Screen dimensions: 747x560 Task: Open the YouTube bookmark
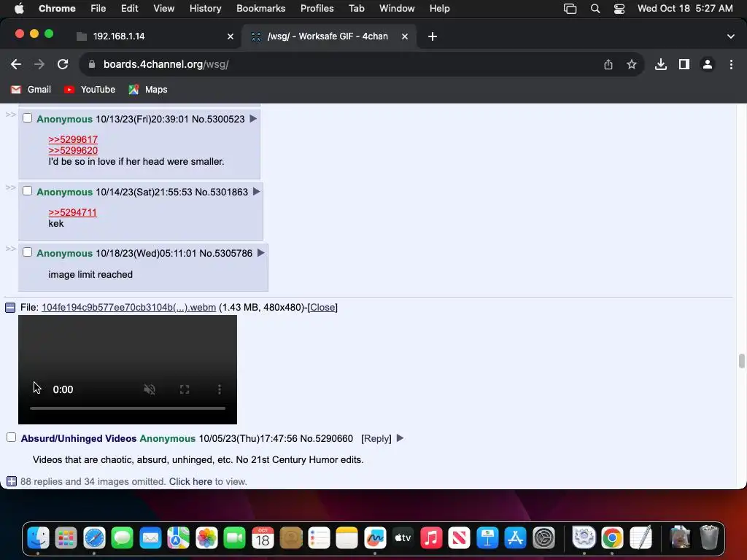[x=90, y=90]
